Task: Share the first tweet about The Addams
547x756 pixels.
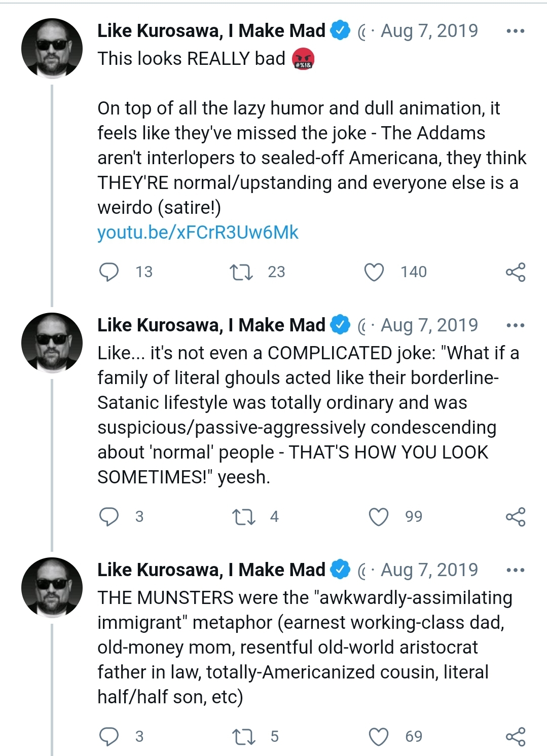Action: tap(516, 272)
